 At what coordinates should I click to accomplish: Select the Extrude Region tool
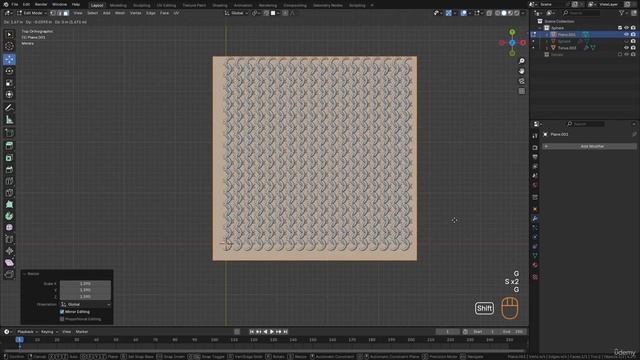9,146
